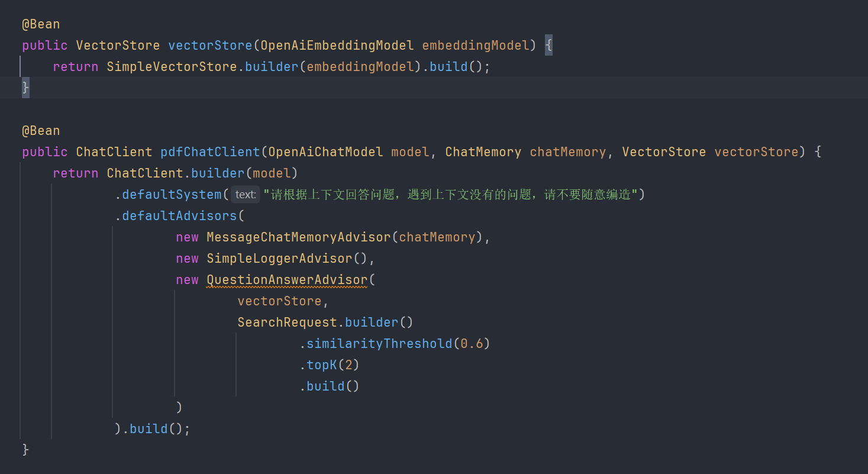Click the model argument inside ChatClient.builder
Image resolution: width=868 pixels, height=474 pixels.
click(x=272, y=173)
